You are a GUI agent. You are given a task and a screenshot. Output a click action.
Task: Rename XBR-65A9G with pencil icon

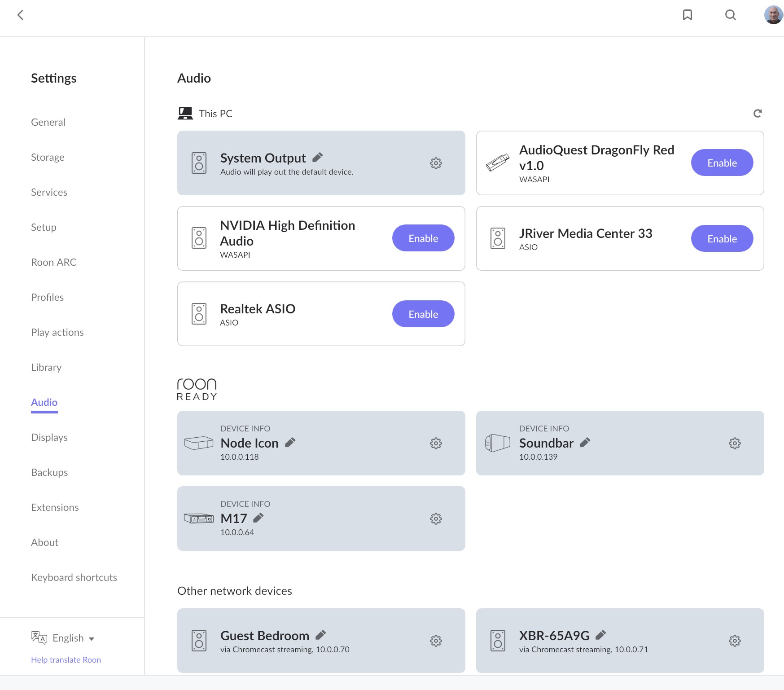coord(600,635)
